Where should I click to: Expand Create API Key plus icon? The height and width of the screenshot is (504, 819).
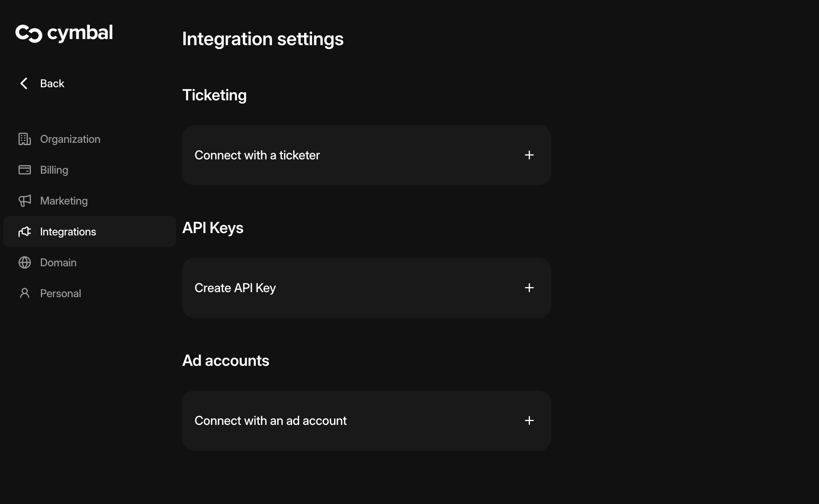coord(529,288)
